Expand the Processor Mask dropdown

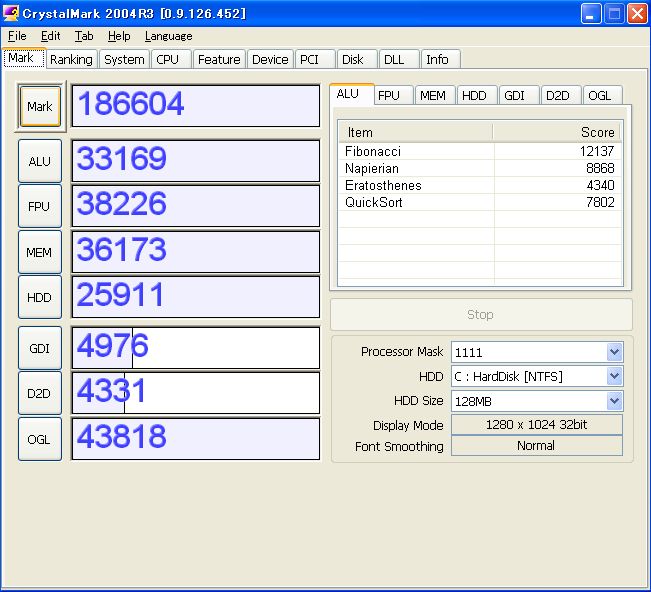pos(614,352)
